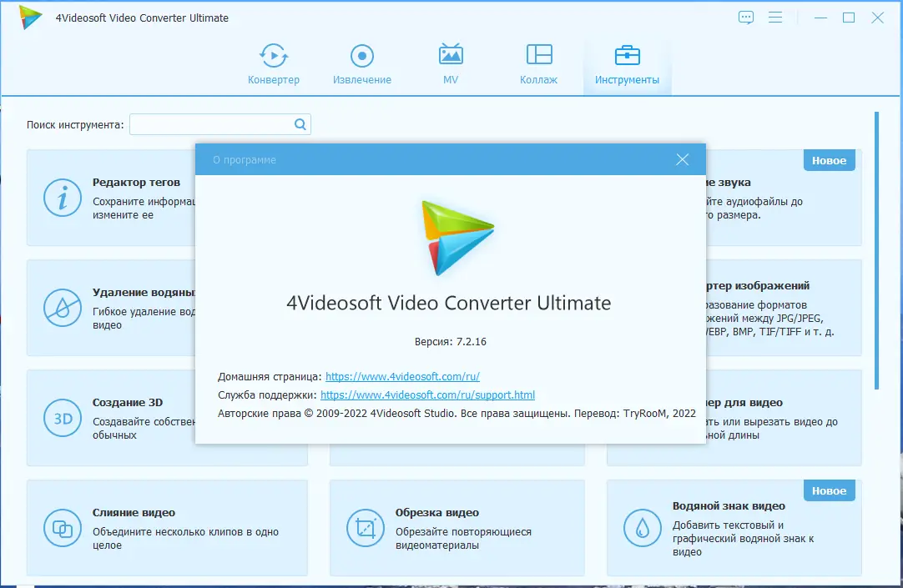Click the Создание 3D icon
Viewport: 903px width, 588px height.
[x=63, y=418]
